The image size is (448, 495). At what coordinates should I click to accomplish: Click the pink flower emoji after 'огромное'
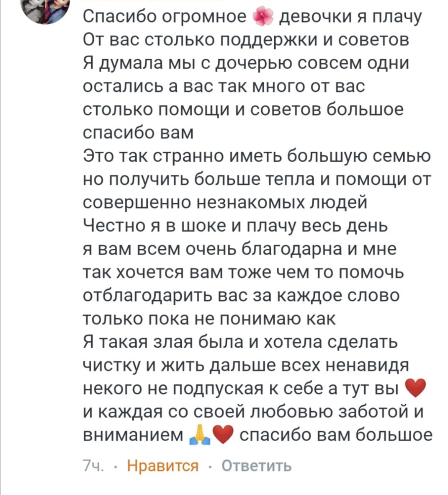pyautogui.click(x=263, y=17)
